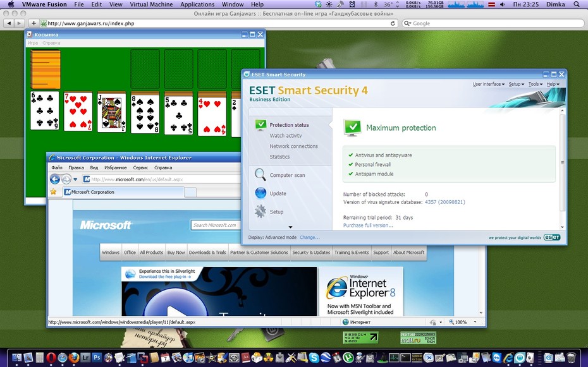Image resolution: width=588 pixels, height=367 pixels.
Task: Open Downloads & Trials on Microsoft site
Action: (x=207, y=253)
